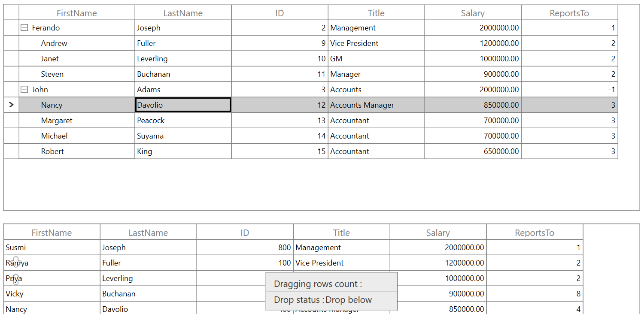The image size is (644, 314).
Task: Click ID 9 cell in Andrew's row
Action: click(x=280, y=43)
